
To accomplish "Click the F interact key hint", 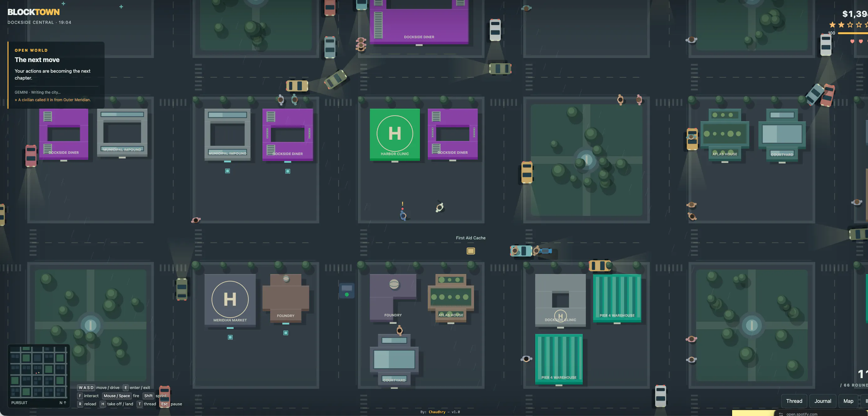I will pos(80,396).
